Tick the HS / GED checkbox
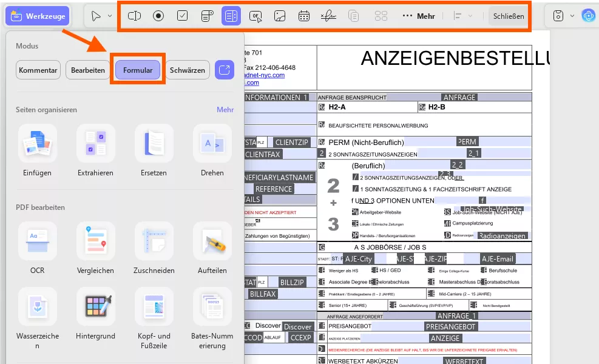 375,271
